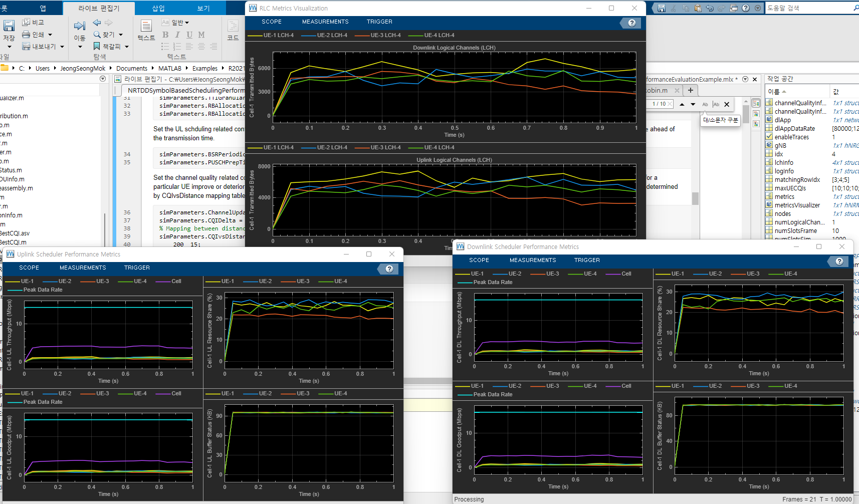Open help in RLC Metrics Visualization window
Viewport: 859px width, 504px height.
tap(631, 23)
